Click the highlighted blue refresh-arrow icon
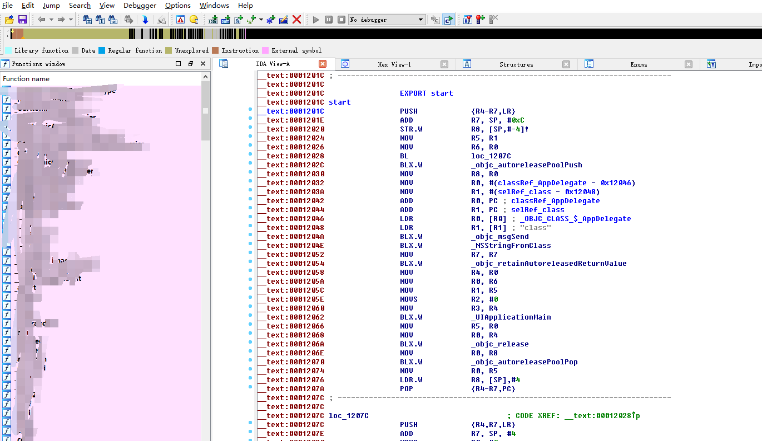This screenshot has height=441, width=762. coord(448,19)
